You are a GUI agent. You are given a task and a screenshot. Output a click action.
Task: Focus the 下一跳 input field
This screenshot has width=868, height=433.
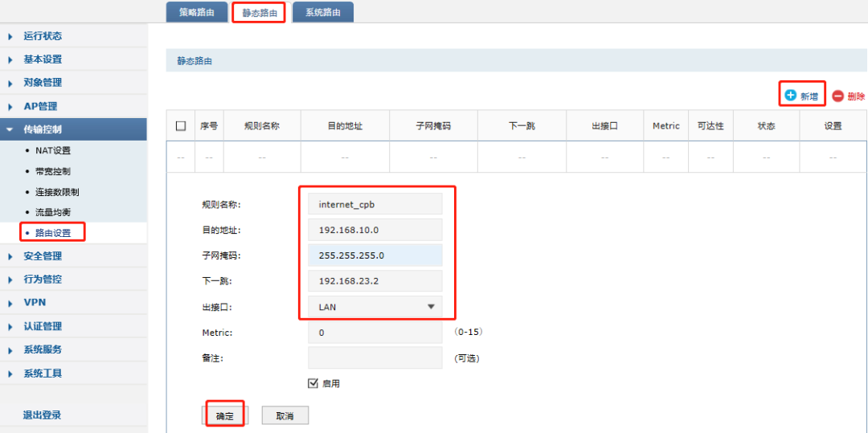pyautogui.click(x=375, y=281)
